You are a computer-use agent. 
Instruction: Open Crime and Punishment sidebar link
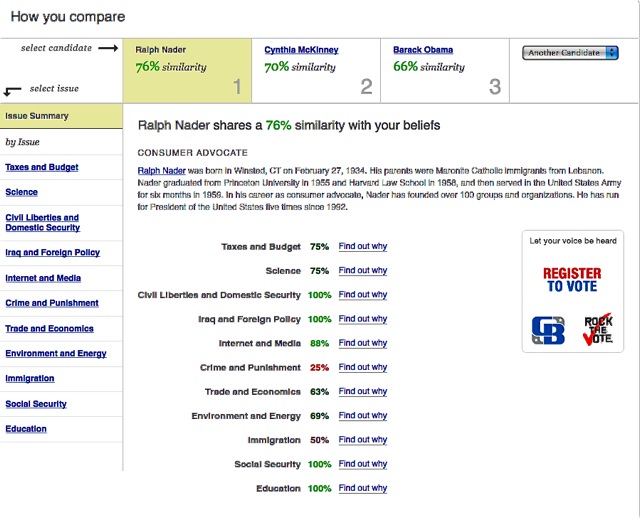pyautogui.click(x=52, y=303)
